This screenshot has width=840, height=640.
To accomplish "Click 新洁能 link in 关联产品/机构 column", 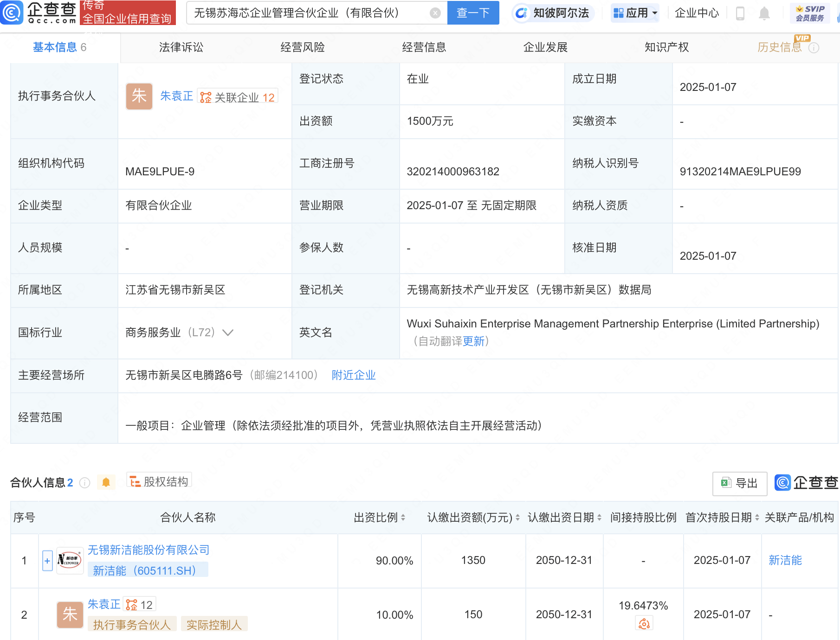I will click(785, 560).
